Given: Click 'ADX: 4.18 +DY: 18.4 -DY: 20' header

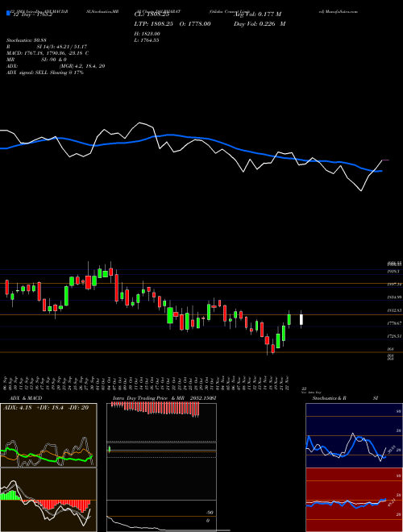Looking at the screenshot, I should (46, 408).
